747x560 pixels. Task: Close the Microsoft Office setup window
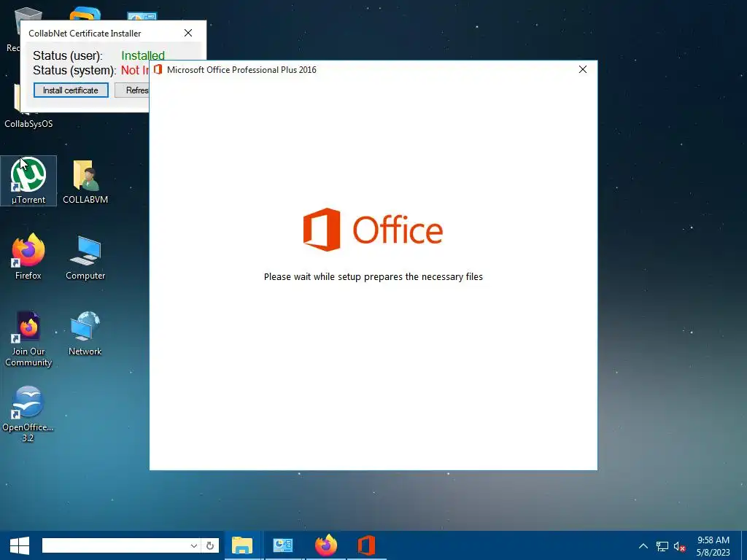583,69
